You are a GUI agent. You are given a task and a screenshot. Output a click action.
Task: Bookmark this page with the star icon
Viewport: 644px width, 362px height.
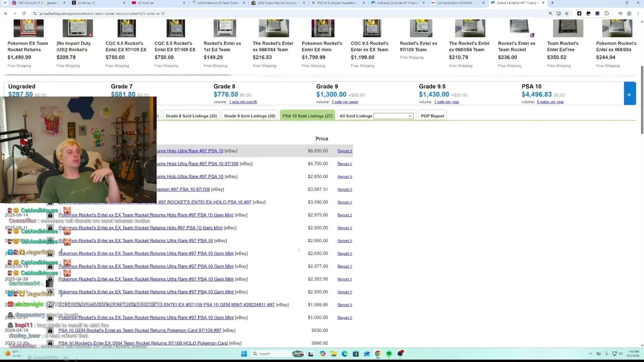click(567, 14)
